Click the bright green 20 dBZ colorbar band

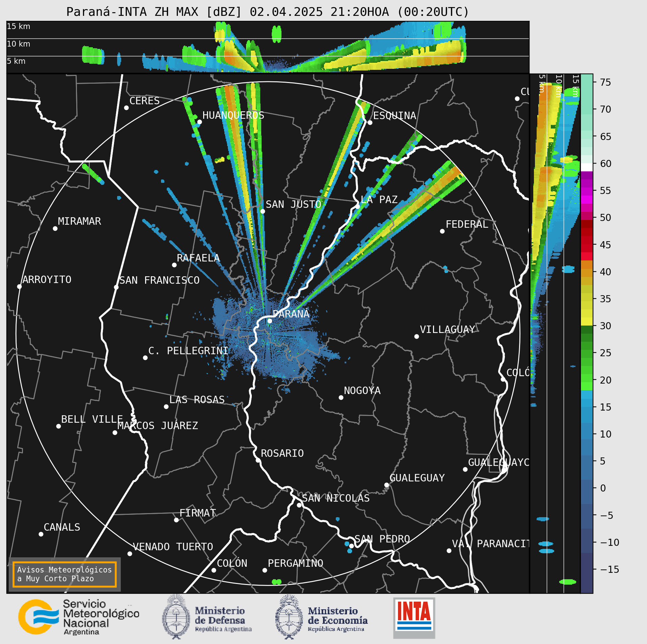(x=587, y=386)
